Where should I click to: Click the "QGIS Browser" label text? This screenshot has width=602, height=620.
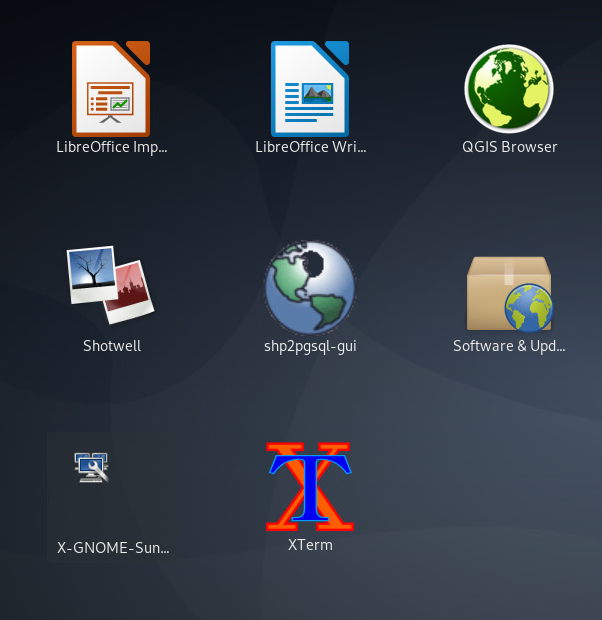tap(509, 147)
